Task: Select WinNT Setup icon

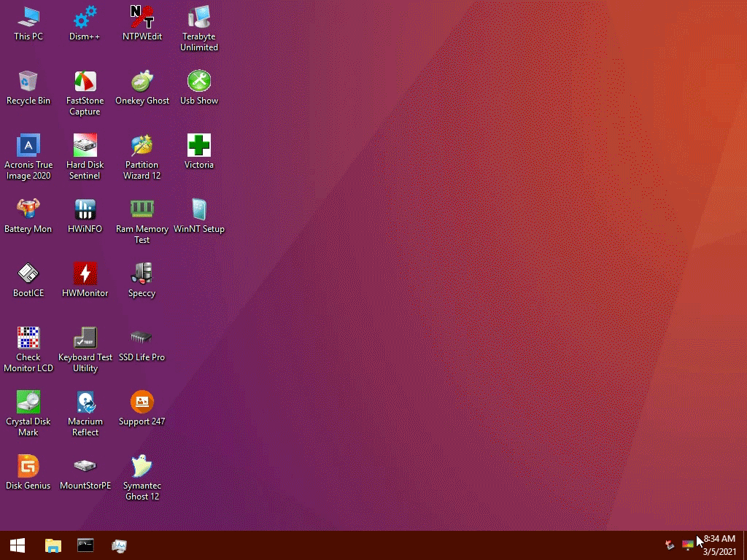Action: [x=199, y=216]
